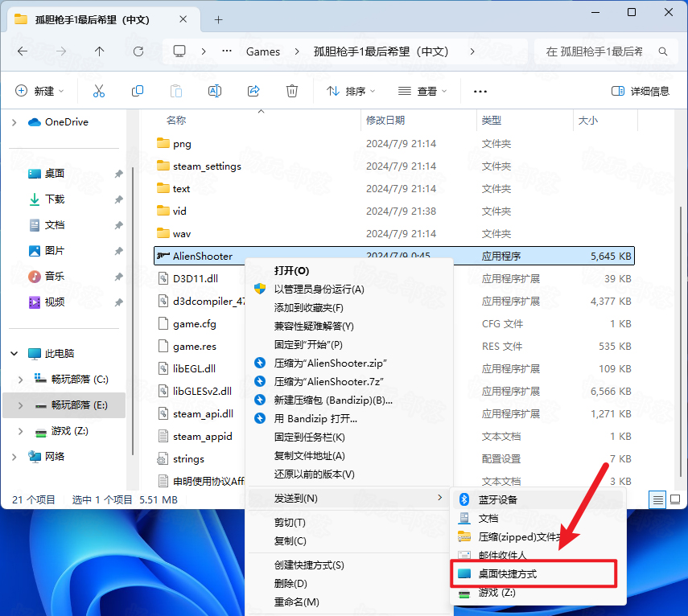Expand the E: drive node
Image resolution: width=688 pixels, height=616 pixels.
[x=21, y=405]
